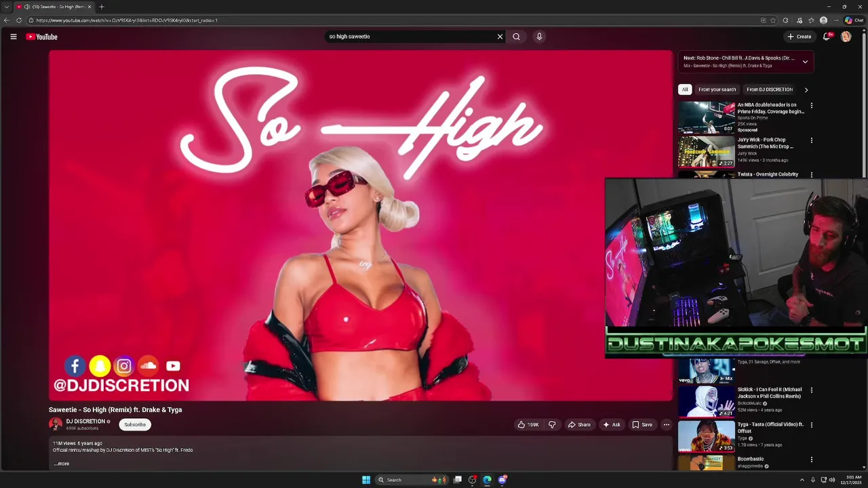Open options for JaYy Wick Pork Chop video
The width and height of the screenshot is (868, 488).
[811, 140]
